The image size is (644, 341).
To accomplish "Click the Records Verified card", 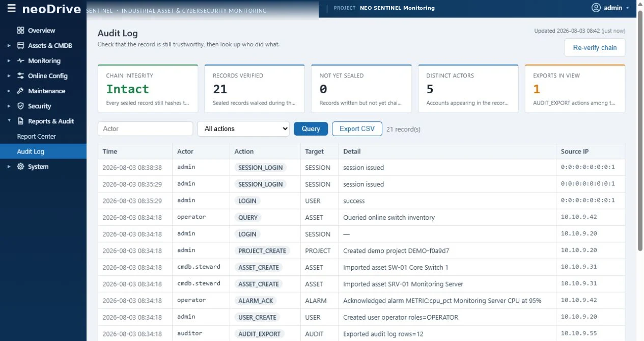I will (x=255, y=88).
